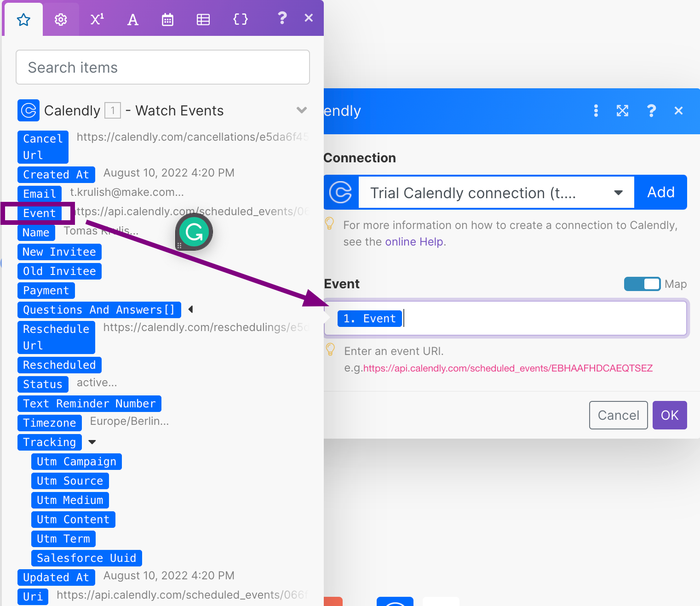
Task: Focus the Search items field
Action: 163,67
